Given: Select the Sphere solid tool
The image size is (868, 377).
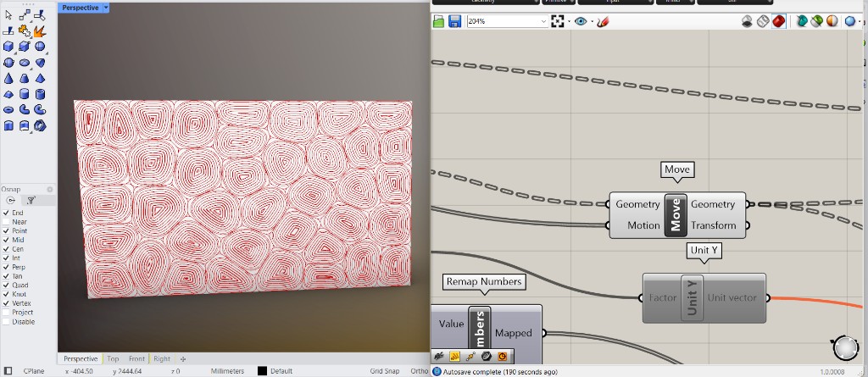Looking at the screenshot, I should (40, 47).
